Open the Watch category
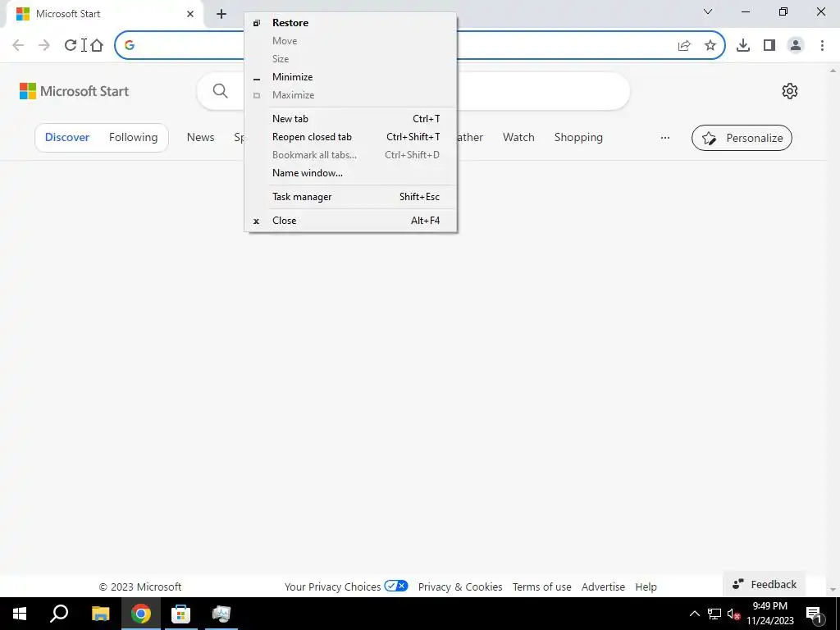 click(x=518, y=137)
